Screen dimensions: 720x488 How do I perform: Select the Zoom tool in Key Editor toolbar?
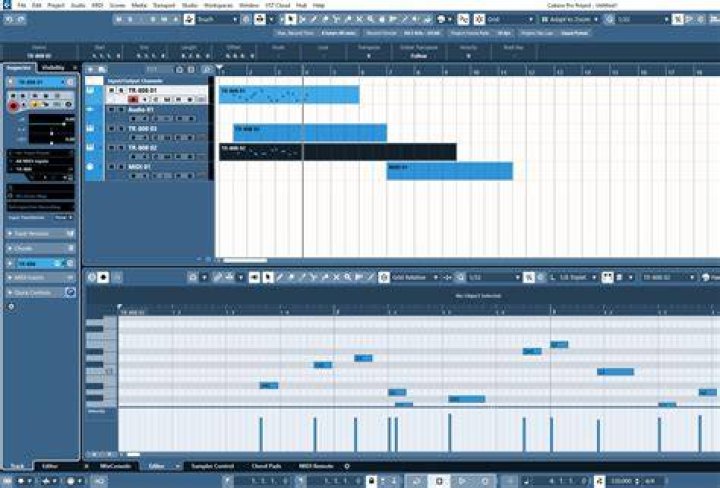pyautogui.click(x=348, y=277)
